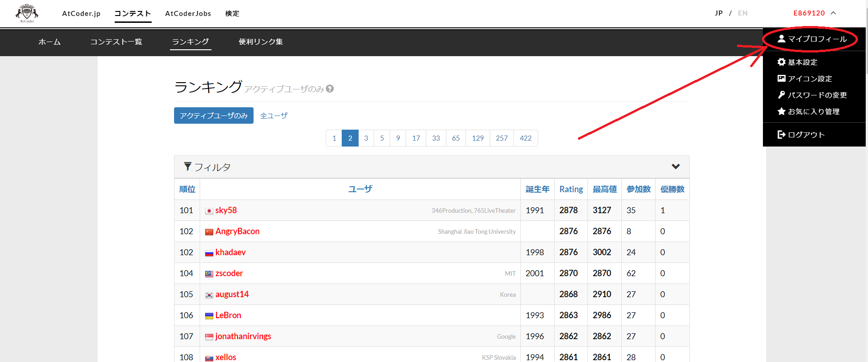Viewport: 868px width, 362px height.
Task: Click the key icon for パスワードの変更
Action: [782, 95]
